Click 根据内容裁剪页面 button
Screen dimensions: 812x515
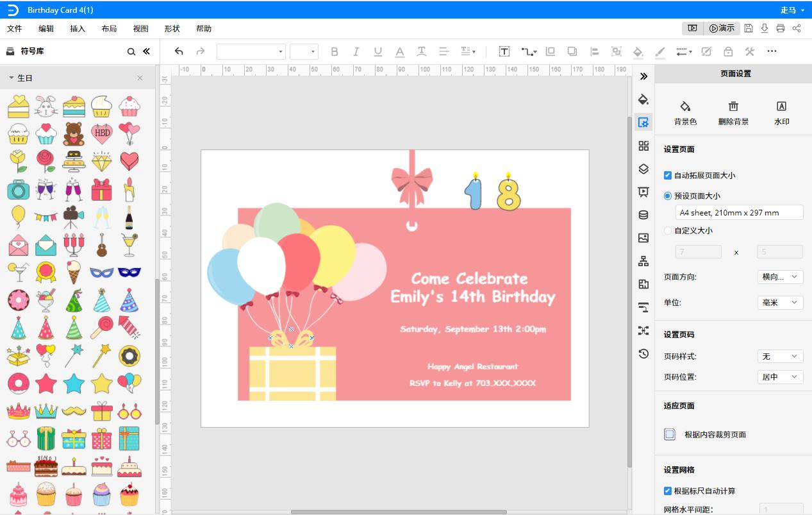705,434
